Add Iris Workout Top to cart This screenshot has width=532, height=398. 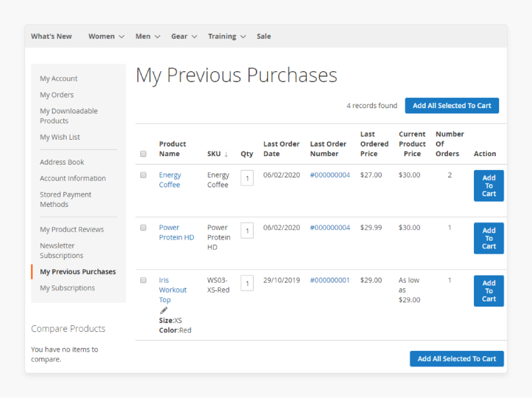(489, 291)
